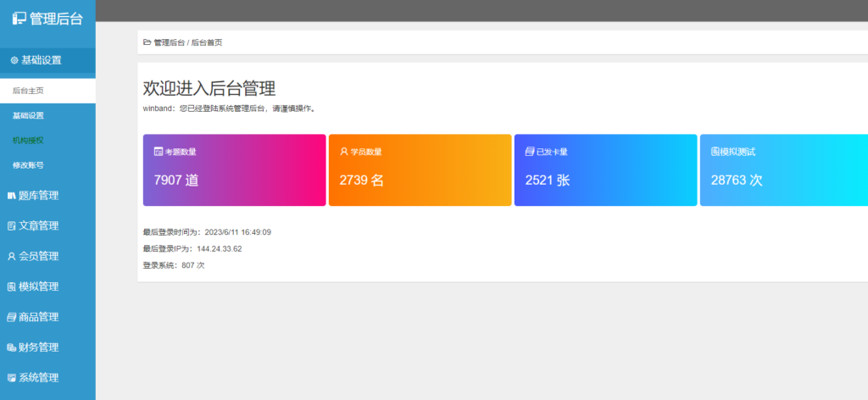Click the 2521 张 value
The image size is (868, 400).
tap(548, 180)
